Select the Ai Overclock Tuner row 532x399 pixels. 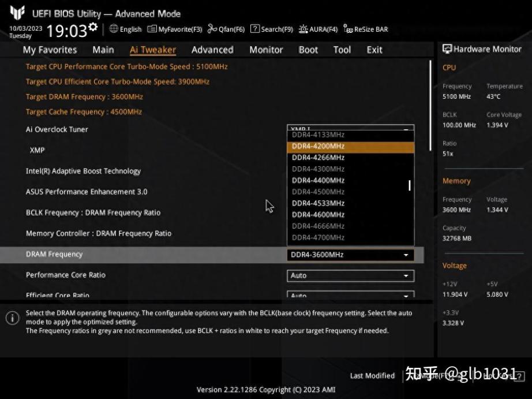[212, 130]
